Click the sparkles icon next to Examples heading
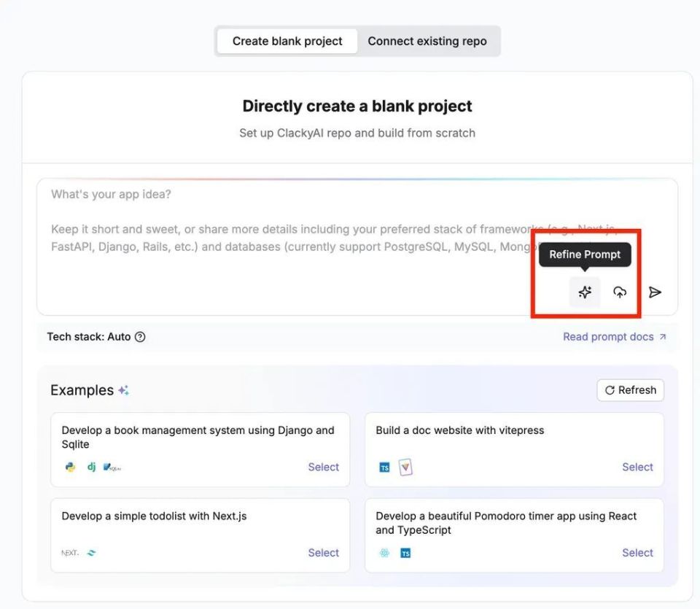 (123, 390)
